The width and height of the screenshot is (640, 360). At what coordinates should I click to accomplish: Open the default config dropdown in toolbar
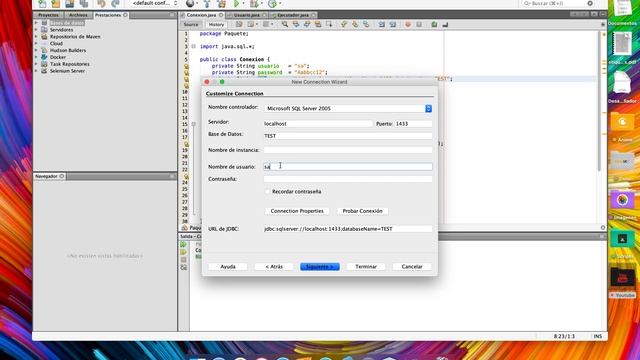[154, 3]
